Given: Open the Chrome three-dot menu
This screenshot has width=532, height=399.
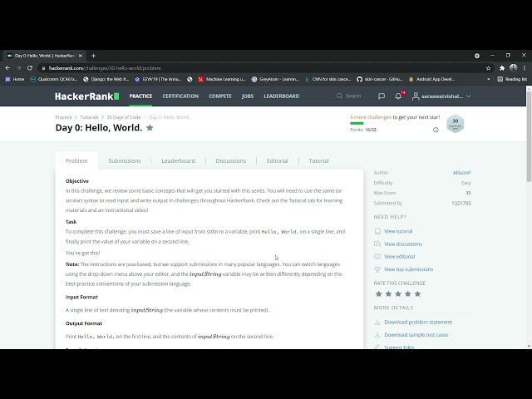Looking at the screenshot, I should (525, 68).
